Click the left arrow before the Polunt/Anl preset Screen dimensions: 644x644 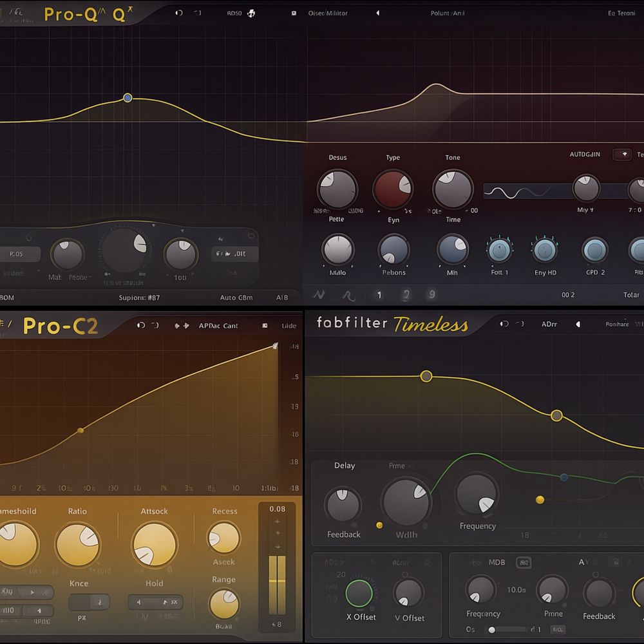pyautogui.click(x=377, y=13)
